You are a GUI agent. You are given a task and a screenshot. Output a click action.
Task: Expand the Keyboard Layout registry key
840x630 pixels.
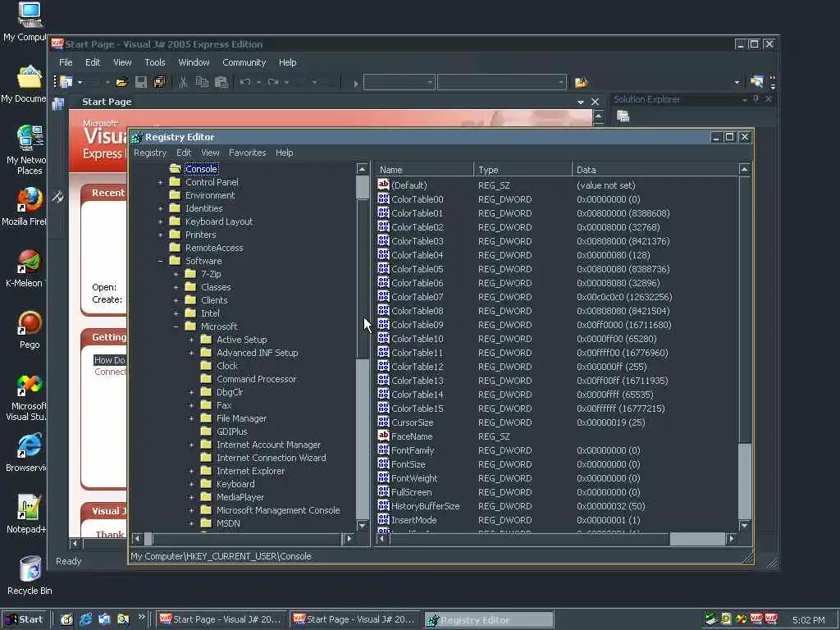[x=160, y=221]
